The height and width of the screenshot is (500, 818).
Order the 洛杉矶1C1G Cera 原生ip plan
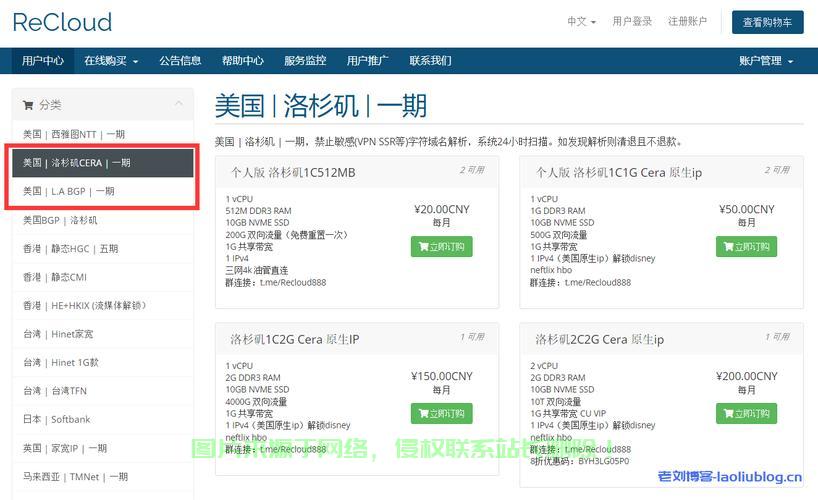click(746, 247)
